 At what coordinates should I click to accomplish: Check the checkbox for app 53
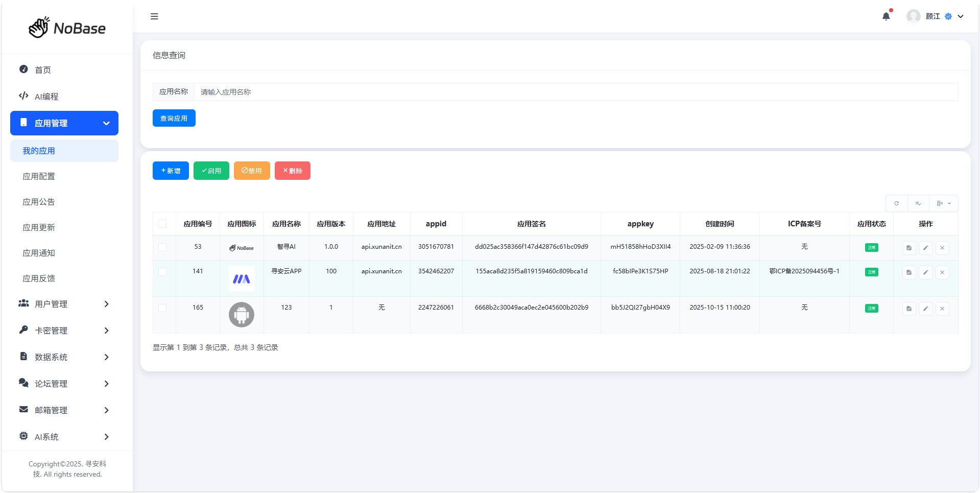[162, 247]
